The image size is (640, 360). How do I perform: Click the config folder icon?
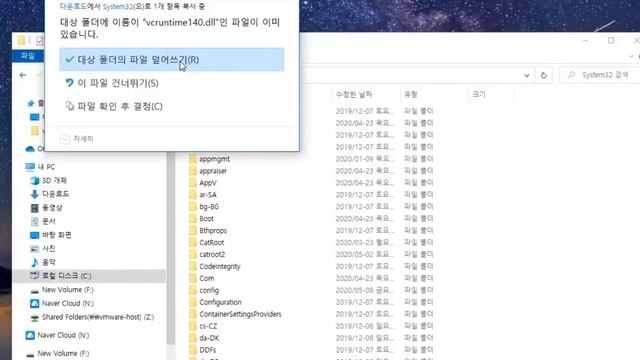(x=193, y=290)
